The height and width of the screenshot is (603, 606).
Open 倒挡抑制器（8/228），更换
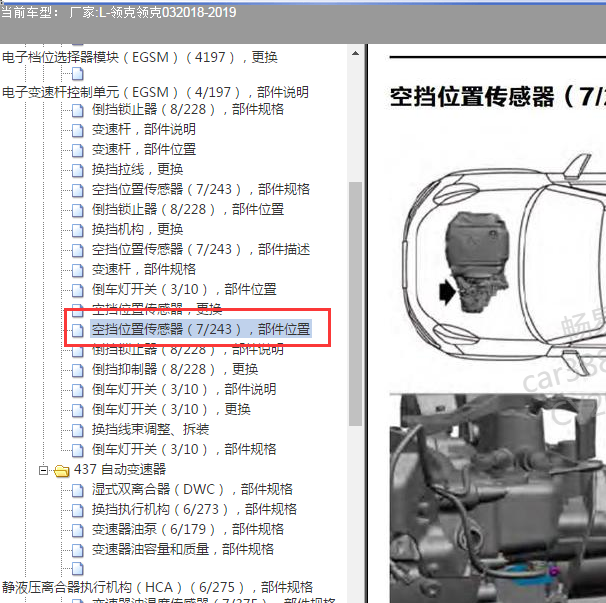click(175, 370)
